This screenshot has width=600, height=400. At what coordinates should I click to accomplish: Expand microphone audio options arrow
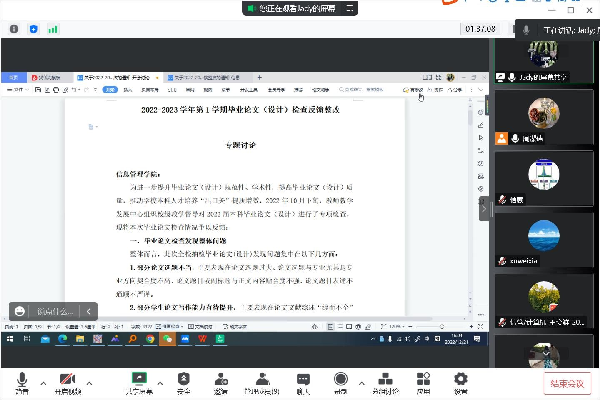pyautogui.click(x=42, y=383)
